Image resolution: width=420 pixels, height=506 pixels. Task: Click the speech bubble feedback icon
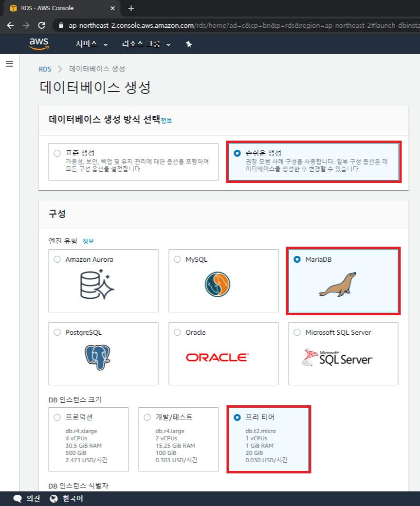pos(18,499)
